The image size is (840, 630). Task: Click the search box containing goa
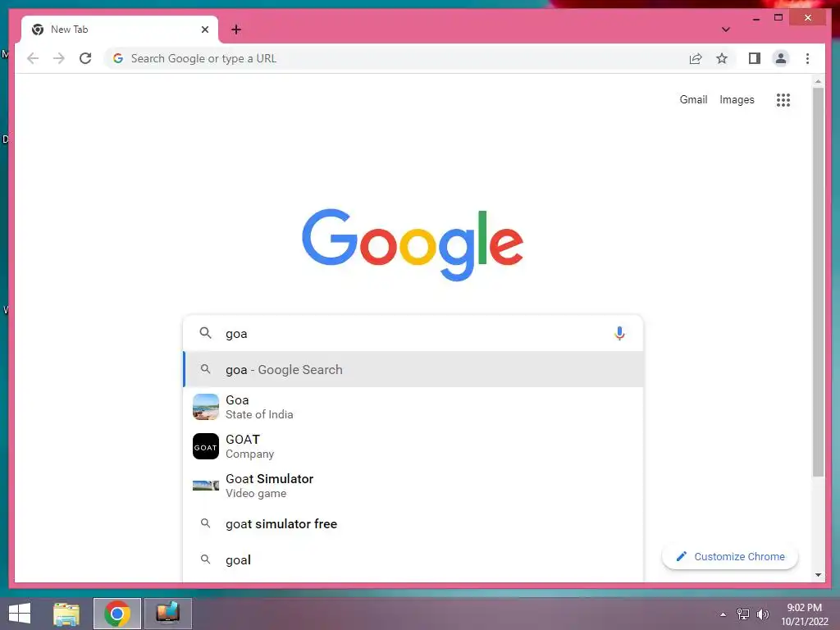[x=413, y=333]
